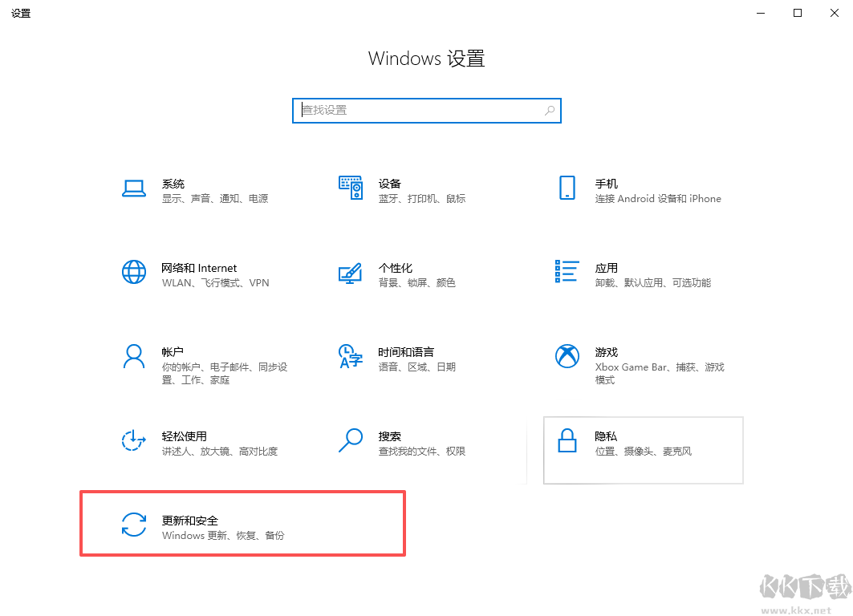The image size is (853, 616).
Task: Open the 搜索 magnifier icon
Action: coord(351,440)
